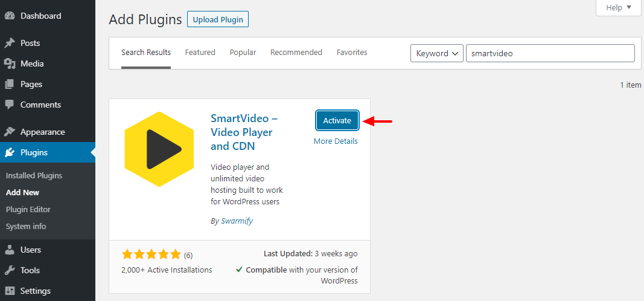Click the Appearance paintbrush icon
644x301 pixels.
10,132
